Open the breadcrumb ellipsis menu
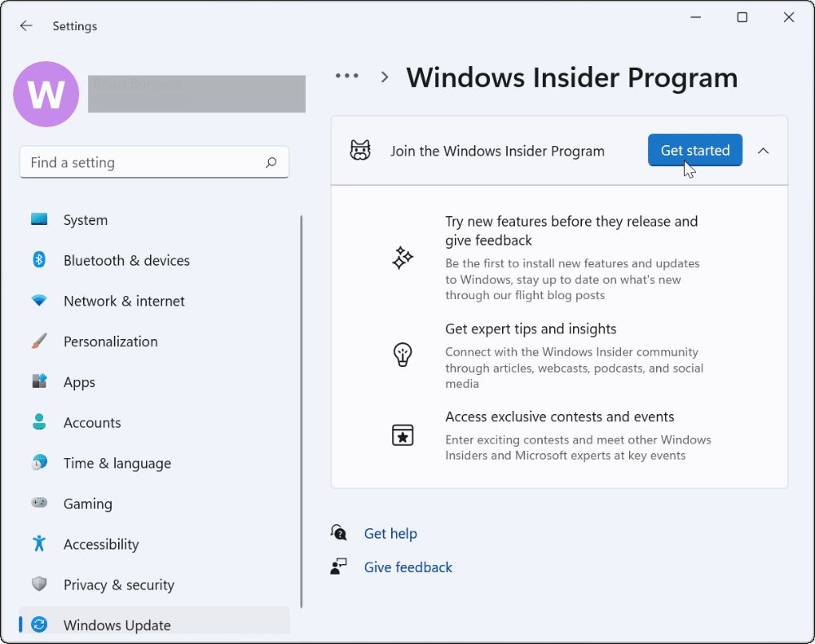The width and height of the screenshot is (815, 644). point(346,76)
